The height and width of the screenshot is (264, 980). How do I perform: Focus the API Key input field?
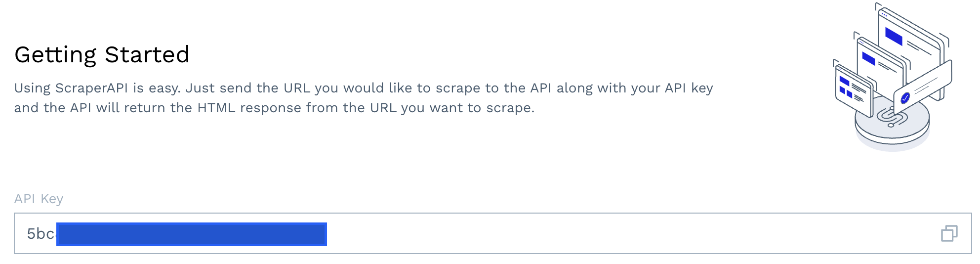(x=492, y=233)
